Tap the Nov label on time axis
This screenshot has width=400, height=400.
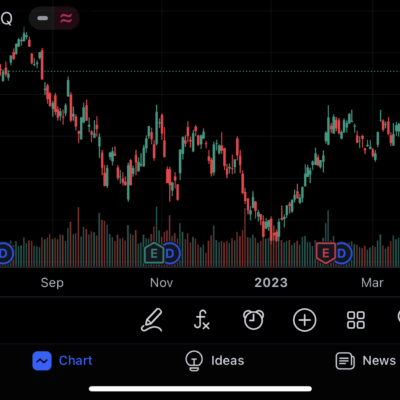click(x=162, y=283)
